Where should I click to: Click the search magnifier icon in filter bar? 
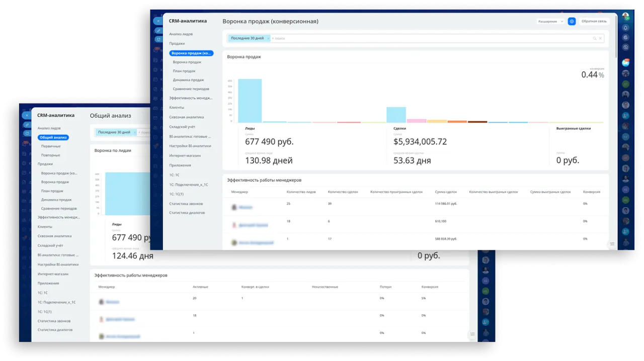tap(594, 38)
